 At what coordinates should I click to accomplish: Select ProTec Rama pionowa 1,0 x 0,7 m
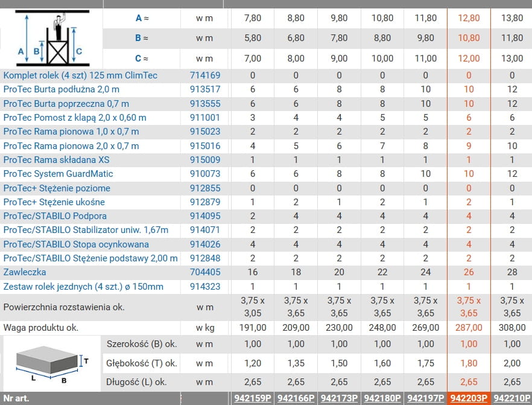click(71, 132)
